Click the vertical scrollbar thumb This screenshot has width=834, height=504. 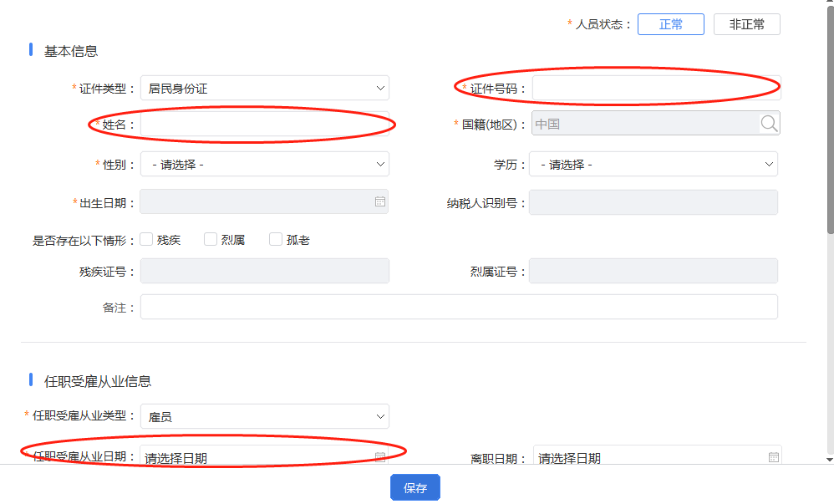click(x=831, y=120)
